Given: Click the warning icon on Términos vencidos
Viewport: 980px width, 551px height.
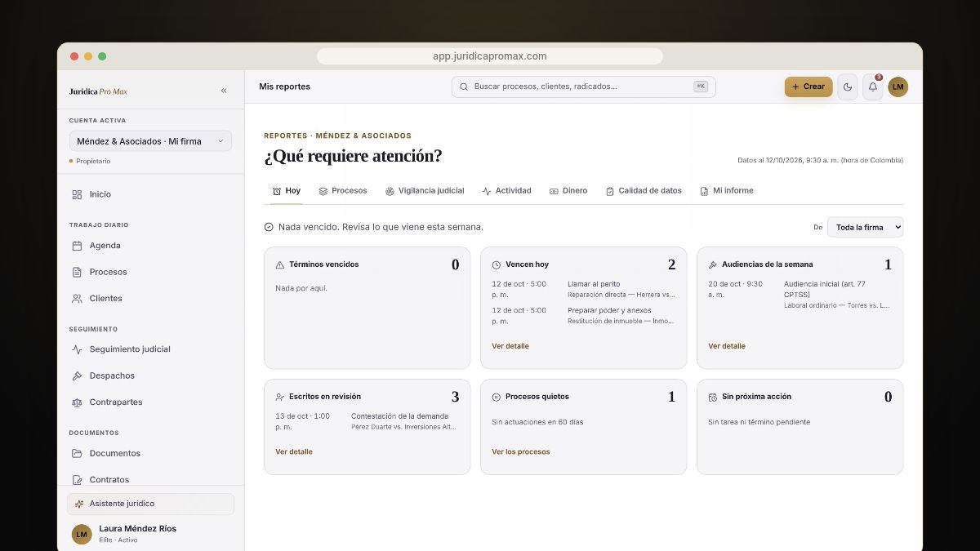Looking at the screenshot, I should click(280, 265).
